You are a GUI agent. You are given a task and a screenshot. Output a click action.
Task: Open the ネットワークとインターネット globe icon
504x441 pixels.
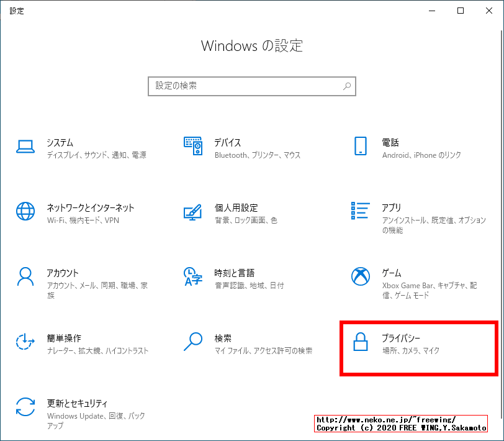(25, 211)
